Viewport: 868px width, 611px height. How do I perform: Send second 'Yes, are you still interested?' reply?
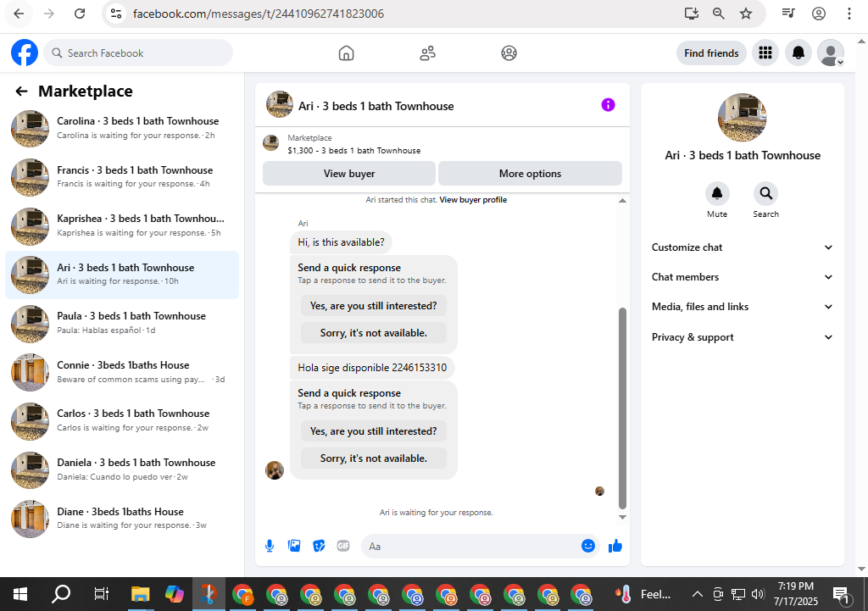[374, 431]
